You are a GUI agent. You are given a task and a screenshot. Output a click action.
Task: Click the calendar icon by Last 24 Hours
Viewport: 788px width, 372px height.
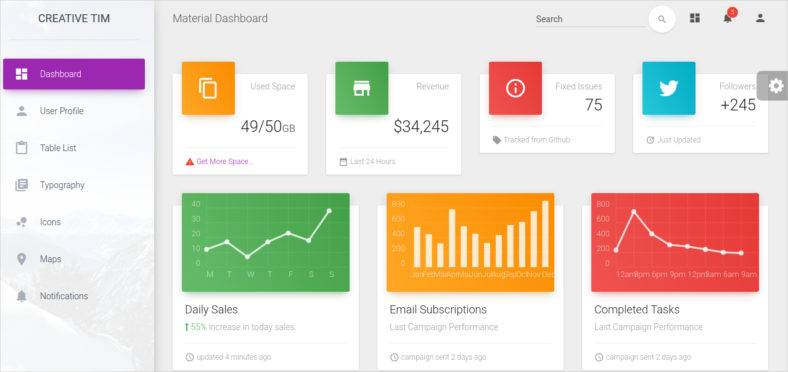click(343, 162)
